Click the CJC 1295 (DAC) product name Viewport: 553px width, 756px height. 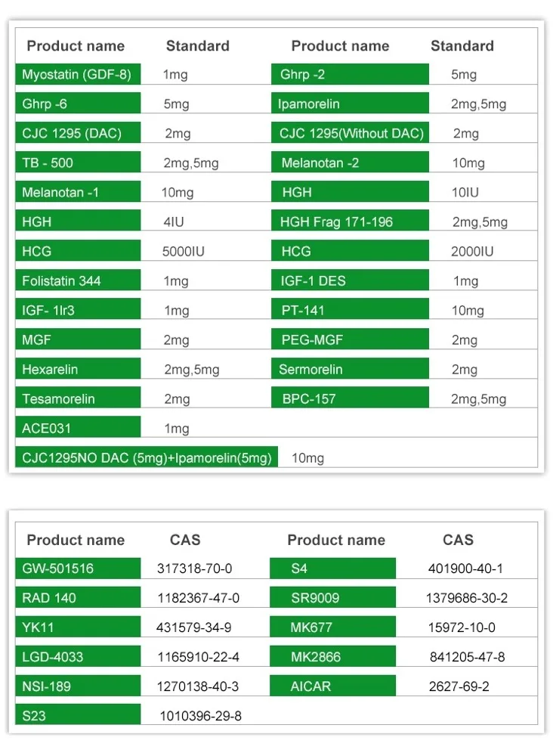point(77,134)
